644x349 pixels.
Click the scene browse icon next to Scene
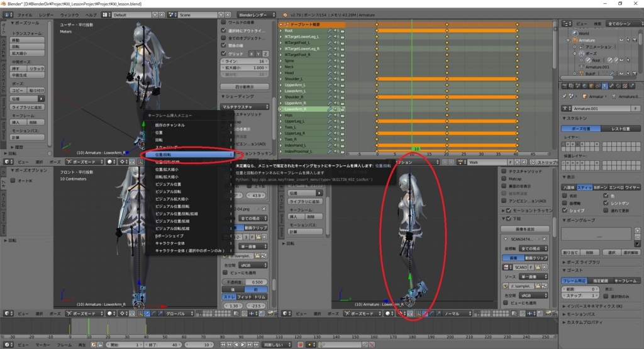[173, 15]
